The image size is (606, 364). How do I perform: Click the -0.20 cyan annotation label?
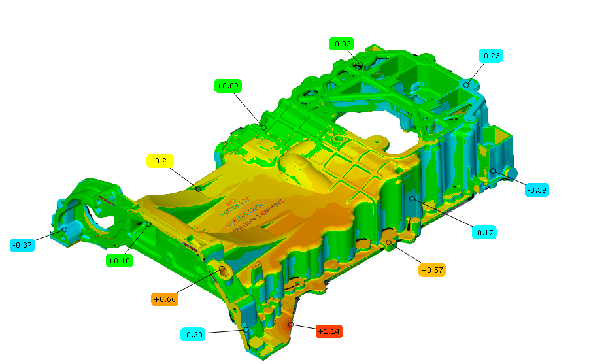click(194, 335)
